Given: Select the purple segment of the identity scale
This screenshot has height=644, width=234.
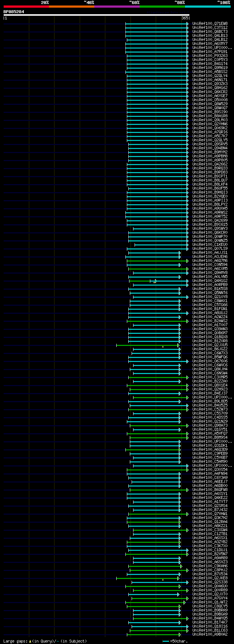Looking at the screenshot, I should 117,6.
